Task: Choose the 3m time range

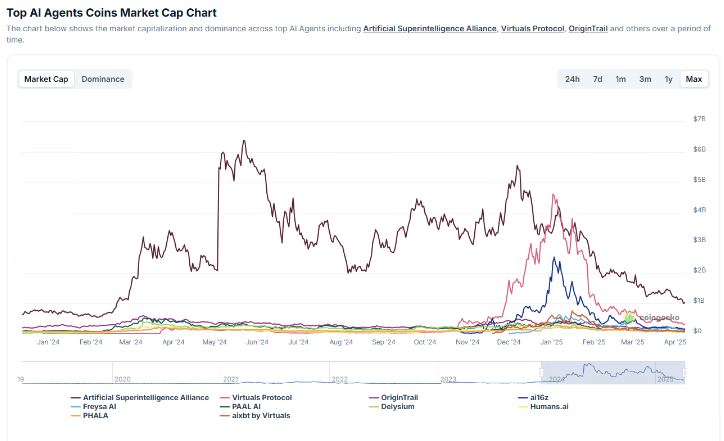Action: [645, 79]
